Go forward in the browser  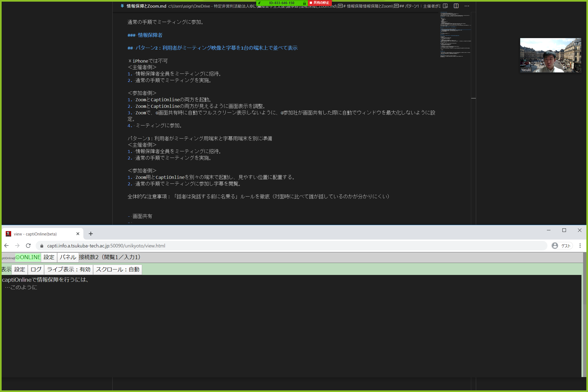pyautogui.click(x=17, y=246)
